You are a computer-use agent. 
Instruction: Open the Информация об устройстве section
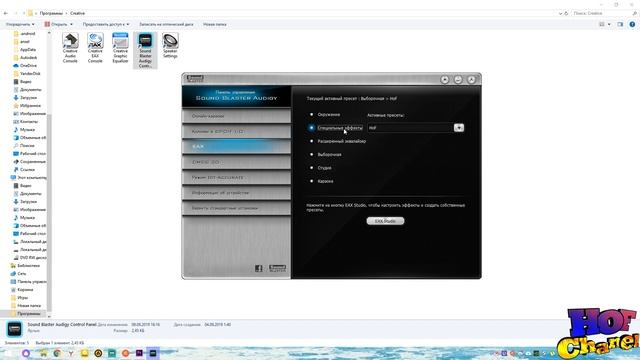click(236, 193)
